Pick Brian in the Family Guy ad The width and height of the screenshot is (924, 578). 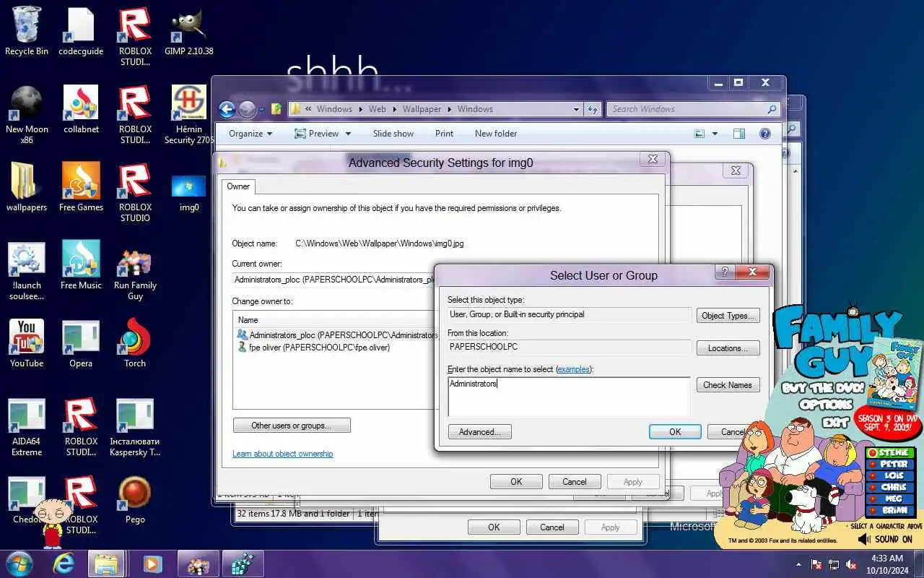click(x=891, y=511)
